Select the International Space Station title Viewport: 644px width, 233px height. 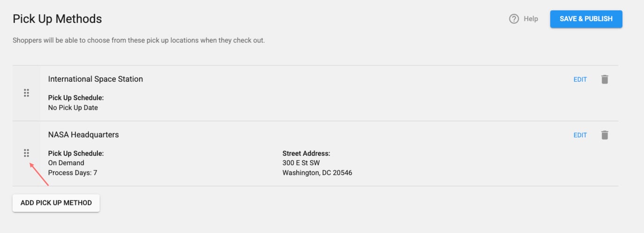95,79
